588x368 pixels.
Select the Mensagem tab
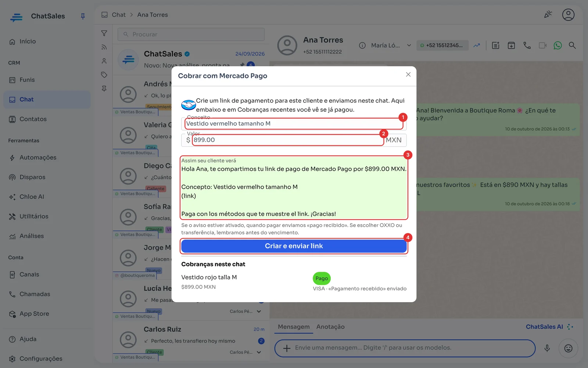294,327
